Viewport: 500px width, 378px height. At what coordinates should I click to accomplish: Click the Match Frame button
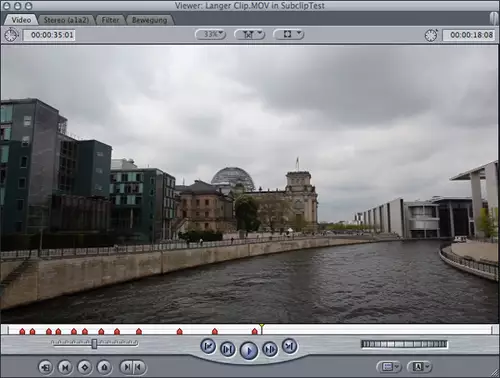[x=45, y=367]
